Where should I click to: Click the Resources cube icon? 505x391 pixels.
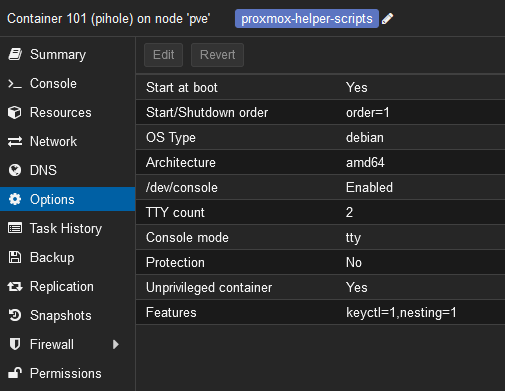(x=15, y=112)
